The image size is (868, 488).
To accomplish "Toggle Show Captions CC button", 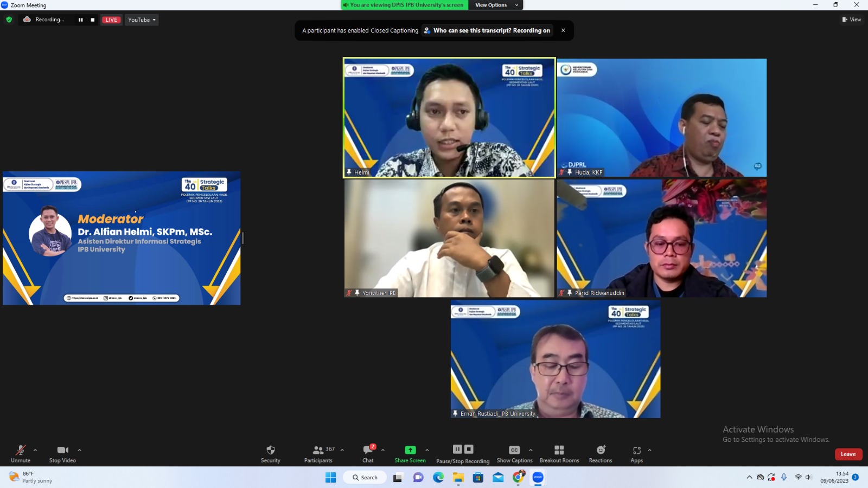I will [514, 450].
